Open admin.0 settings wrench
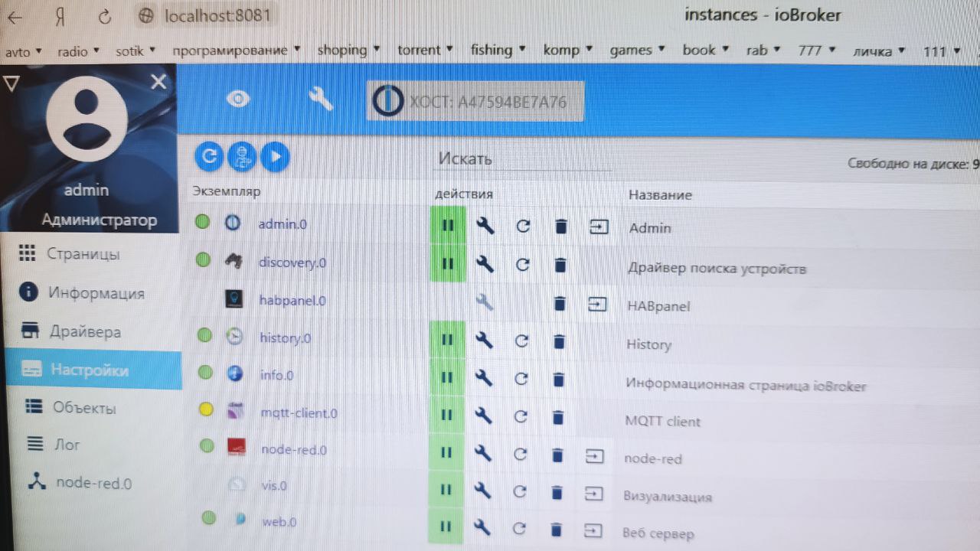 tap(485, 225)
